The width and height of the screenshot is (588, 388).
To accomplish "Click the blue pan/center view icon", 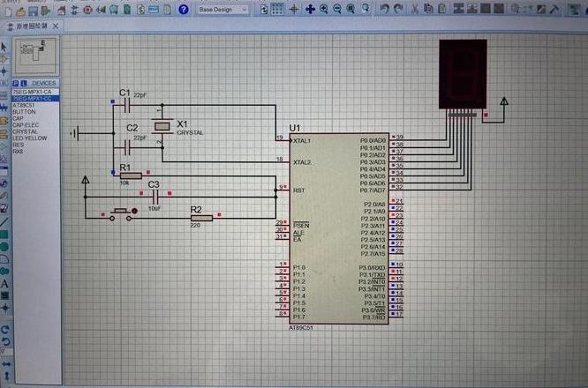I will coord(310,9).
